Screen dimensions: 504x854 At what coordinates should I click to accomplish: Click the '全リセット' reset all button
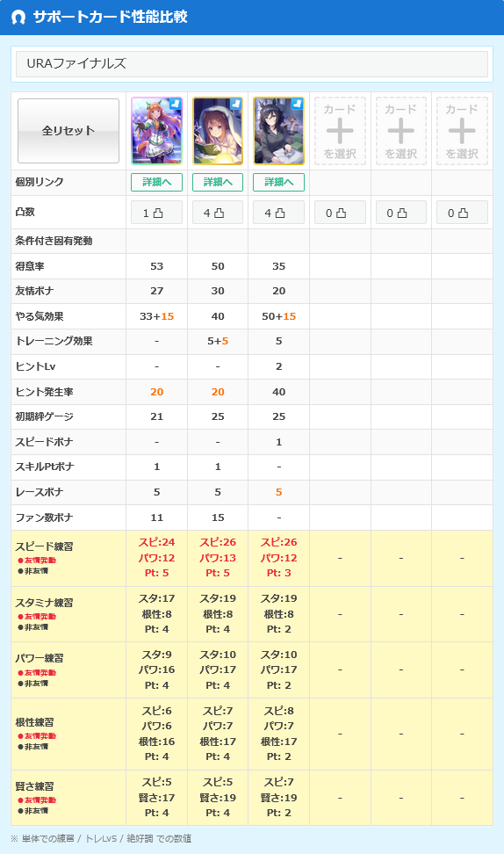click(68, 131)
